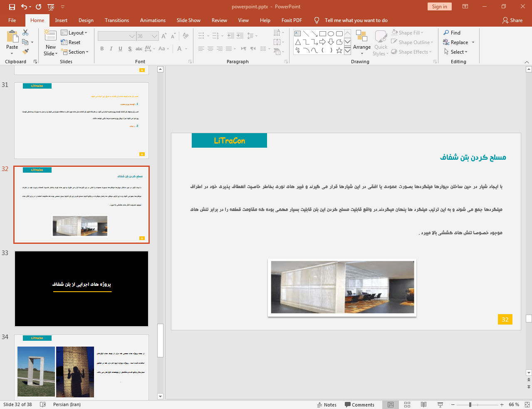This screenshot has width=532, height=409.
Task: Click Find in Editing group
Action: pos(452,32)
